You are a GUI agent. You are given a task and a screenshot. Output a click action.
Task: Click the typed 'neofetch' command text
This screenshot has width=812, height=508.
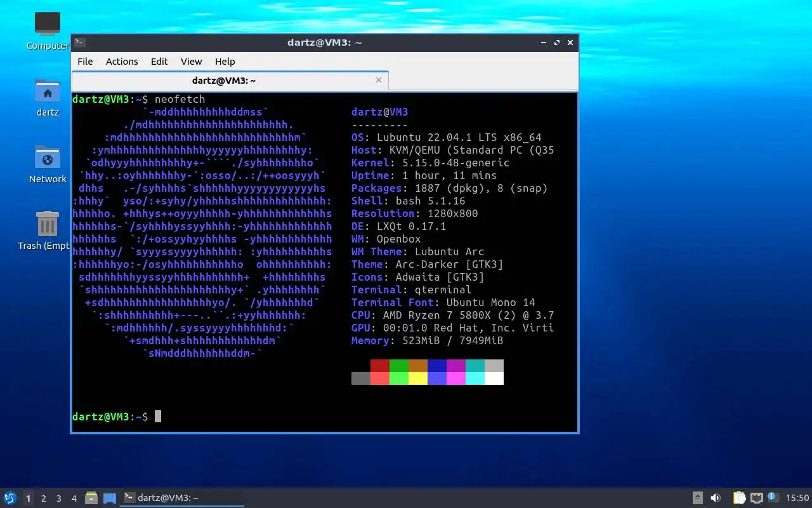click(x=180, y=99)
